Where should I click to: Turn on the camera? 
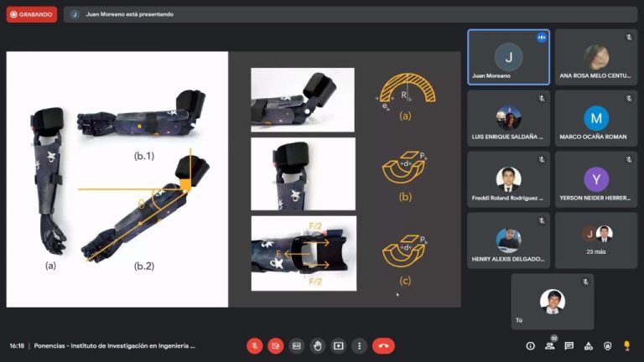click(x=276, y=345)
